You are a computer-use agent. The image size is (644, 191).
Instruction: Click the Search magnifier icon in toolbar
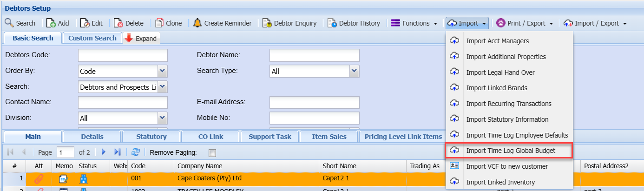coord(9,23)
